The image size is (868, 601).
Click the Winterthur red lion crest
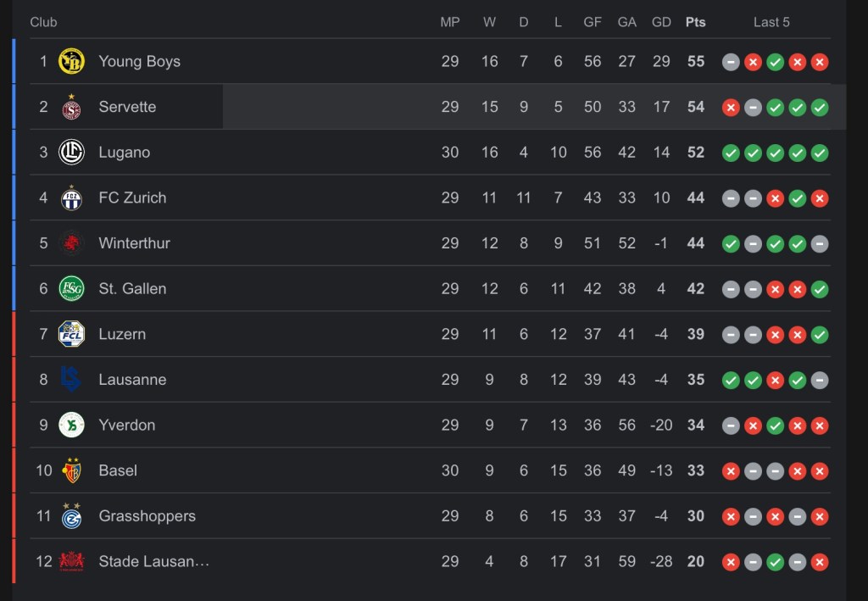click(x=71, y=243)
